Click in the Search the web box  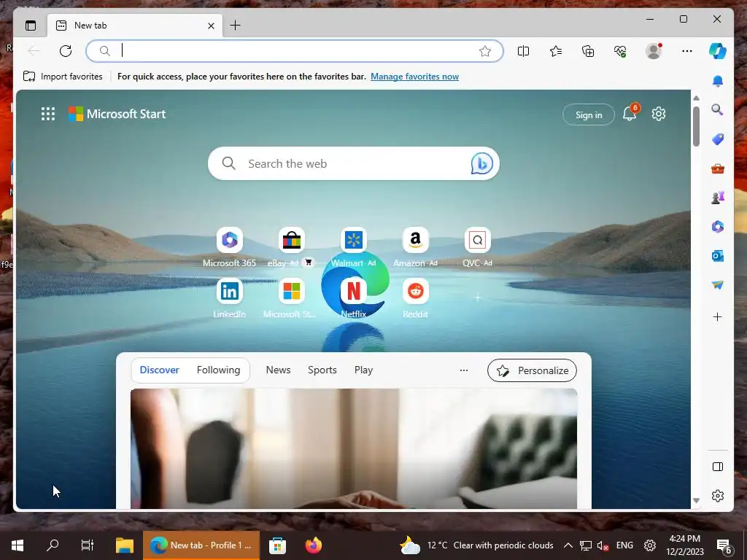pyautogui.click(x=354, y=163)
